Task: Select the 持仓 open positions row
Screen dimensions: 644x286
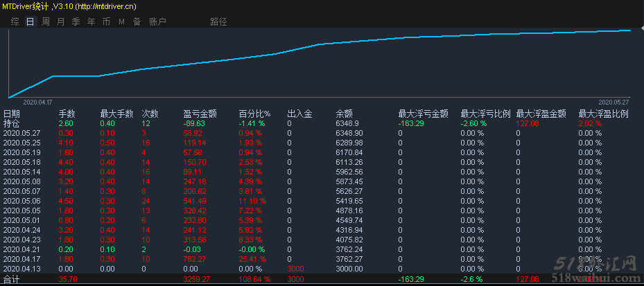Action: pos(12,123)
